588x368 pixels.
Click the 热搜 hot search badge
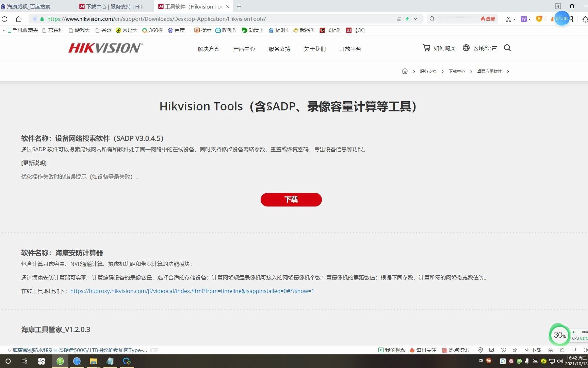488,19
